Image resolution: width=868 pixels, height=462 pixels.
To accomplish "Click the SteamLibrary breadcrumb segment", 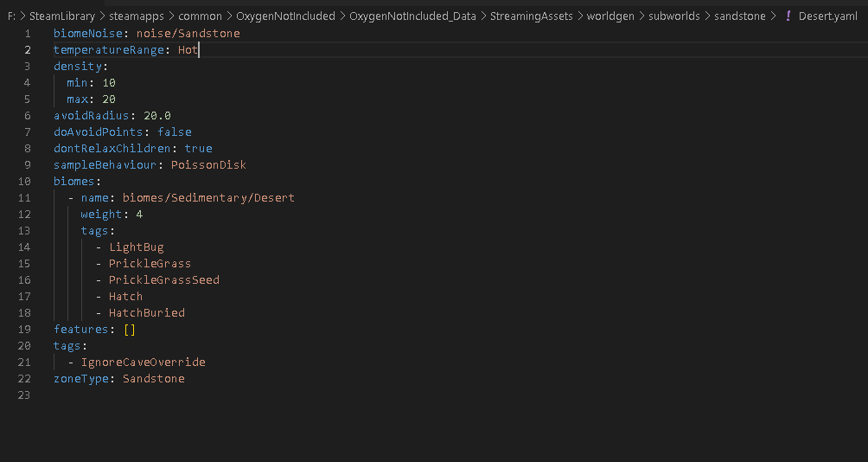I will [61, 16].
